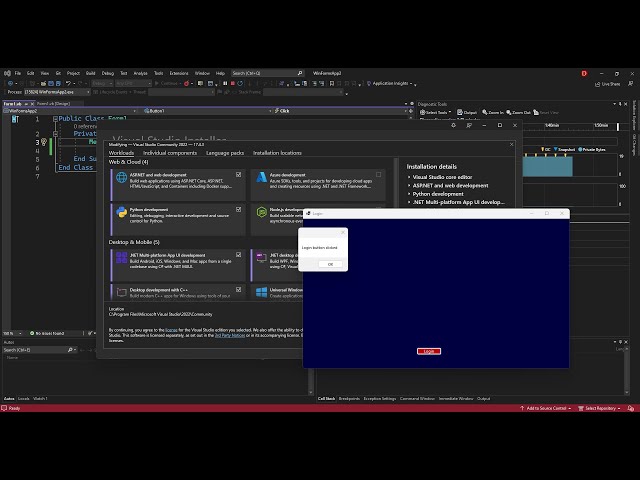640x480 pixels.
Task: Click the Diagnostic Tools timeline end marker
Action: pyautogui.click(x=618, y=127)
